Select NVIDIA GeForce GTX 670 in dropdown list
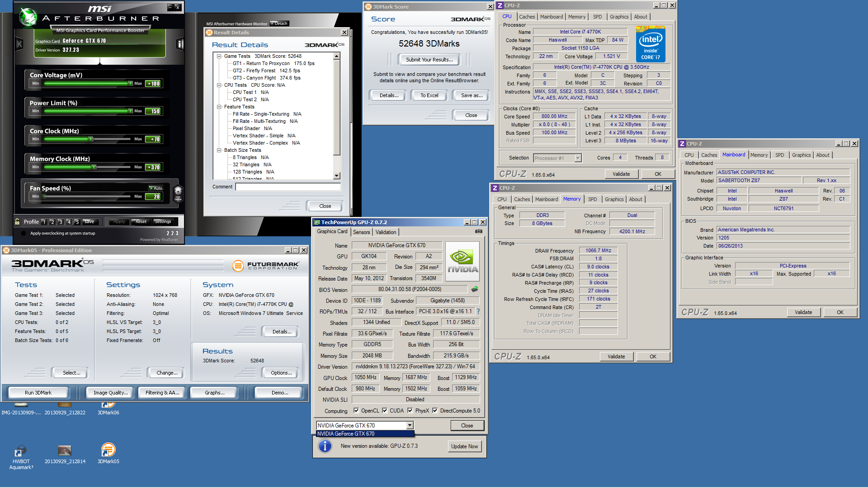The height and width of the screenshot is (488, 868). [x=365, y=434]
